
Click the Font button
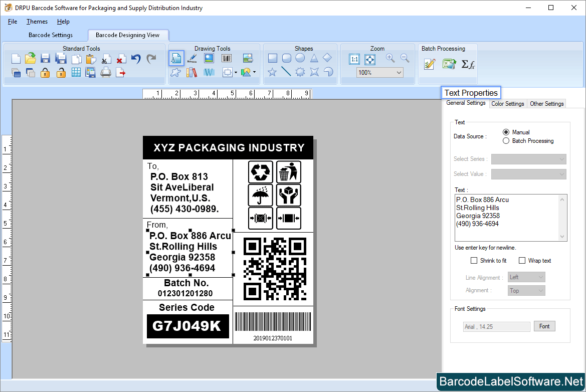pyautogui.click(x=544, y=326)
